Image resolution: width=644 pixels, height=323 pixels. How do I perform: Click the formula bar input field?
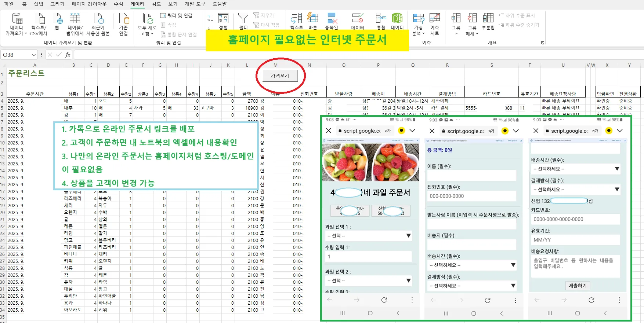click(x=359, y=55)
